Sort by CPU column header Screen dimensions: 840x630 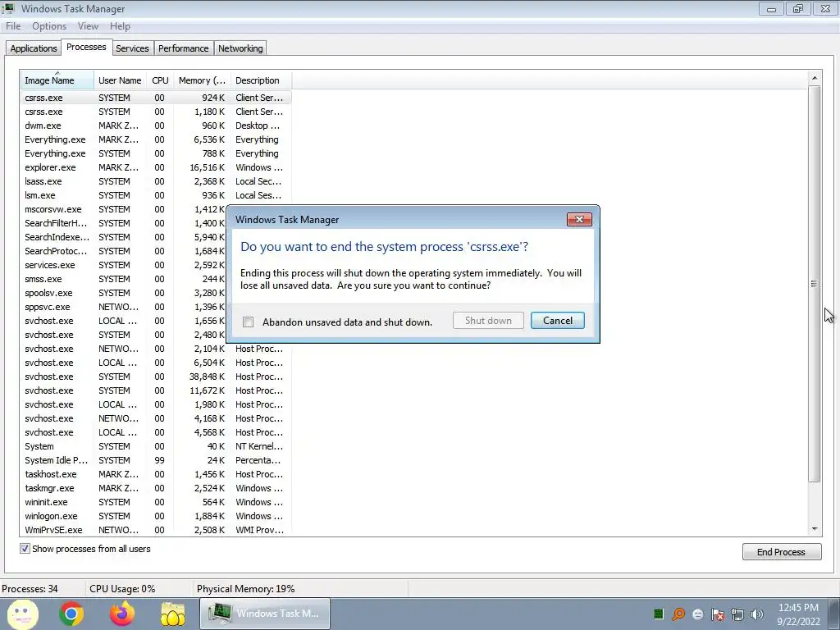click(x=160, y=80)
